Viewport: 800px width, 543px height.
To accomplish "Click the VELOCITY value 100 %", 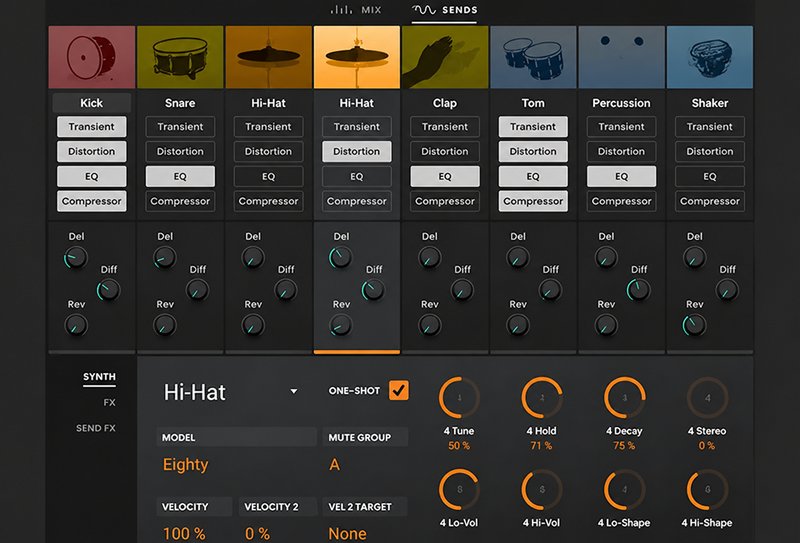I will click(184, 534).
